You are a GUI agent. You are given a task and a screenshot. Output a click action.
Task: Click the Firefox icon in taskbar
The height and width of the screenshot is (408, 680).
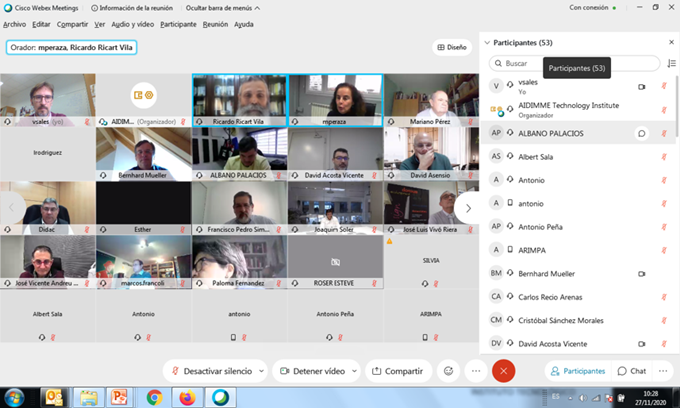tap(187, 397)
